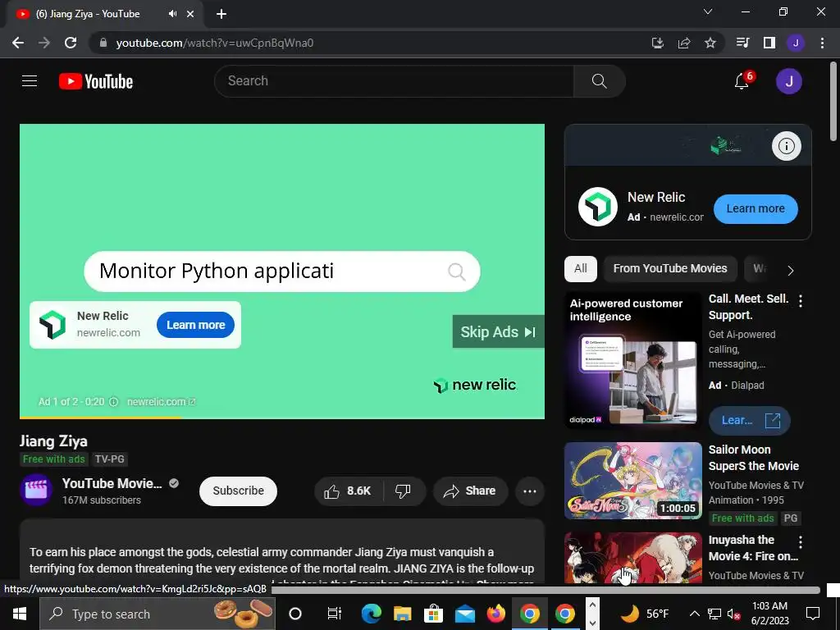The width and height of the screenshot is (840, 630).
Task: Go to YouTube home via logo
Action: 96,81
